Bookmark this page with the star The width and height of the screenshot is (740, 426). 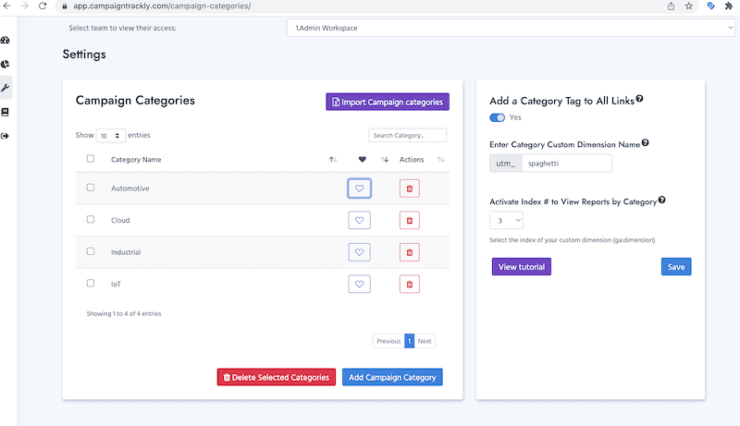click(x=689, y=6)
